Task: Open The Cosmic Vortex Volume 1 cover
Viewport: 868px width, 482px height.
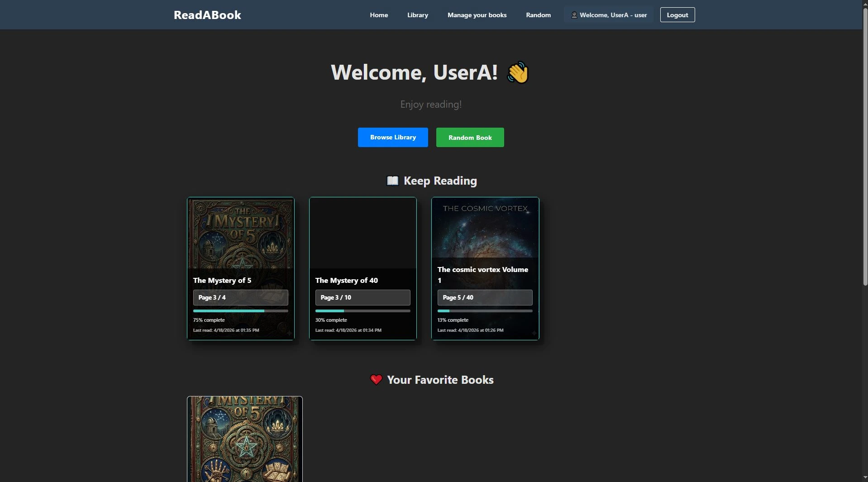Action: pyautogui.click(x=485, y=229)
